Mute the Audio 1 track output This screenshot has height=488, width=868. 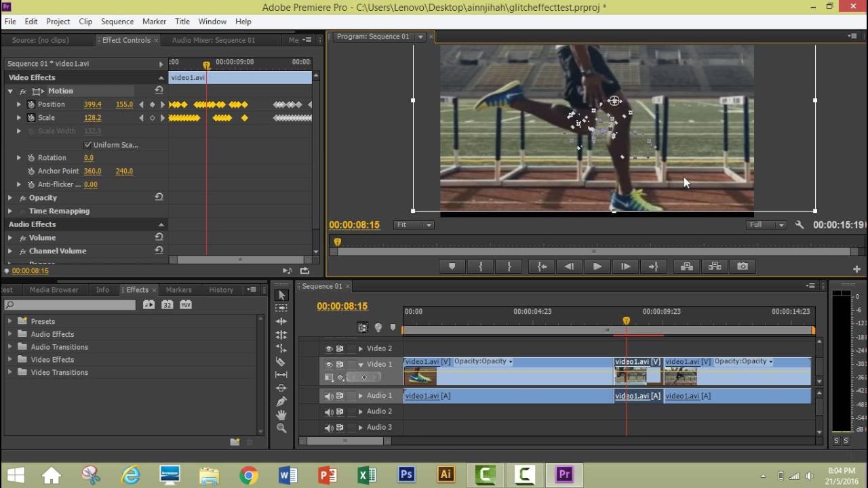tap(329, 396)
